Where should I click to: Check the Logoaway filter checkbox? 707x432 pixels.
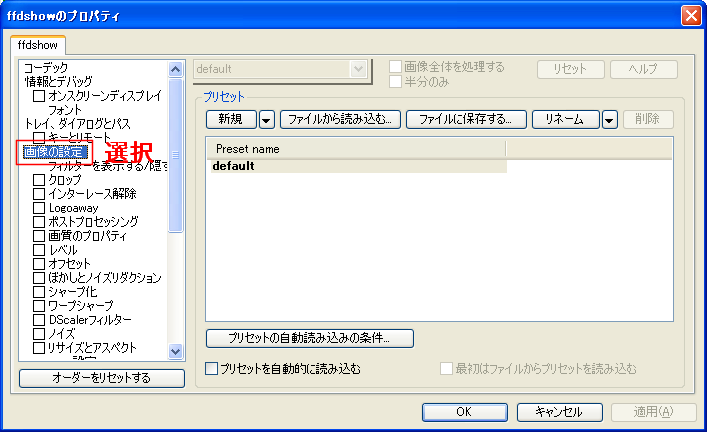click(x=39, y=208)
